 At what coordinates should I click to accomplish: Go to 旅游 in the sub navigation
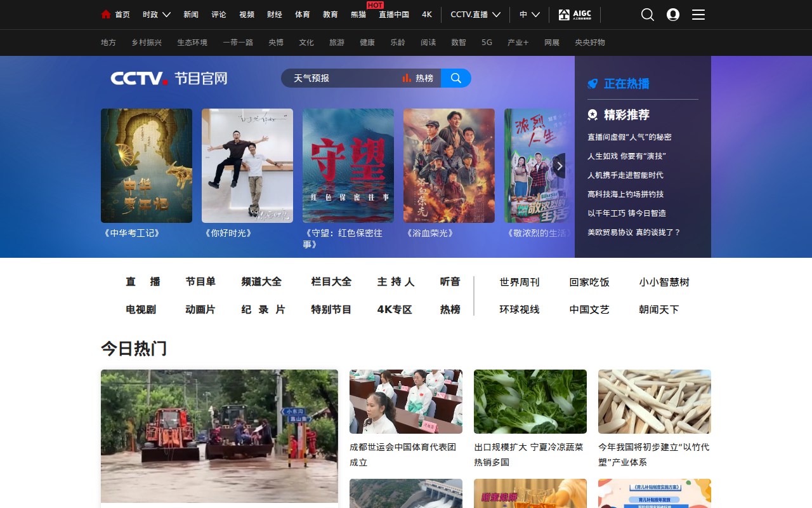pyautogui.click(x=337, y=43)
